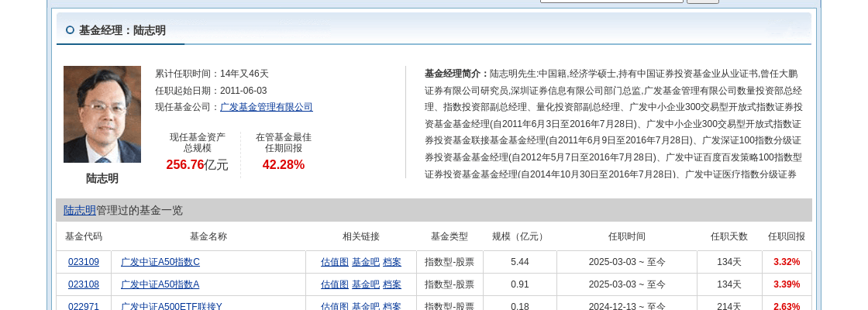
Task: Click the 任职时间 column header
Action: click(627, 236)
